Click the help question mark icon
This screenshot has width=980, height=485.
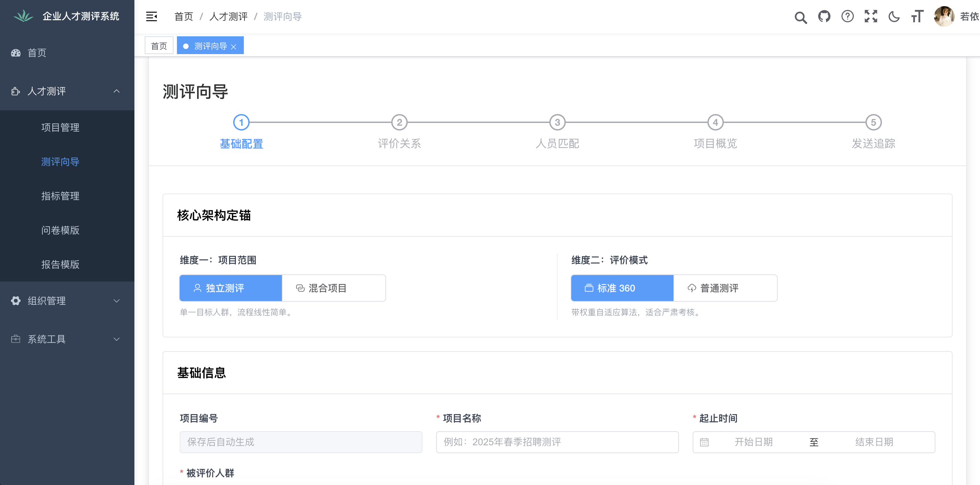[x=847, y=16]
